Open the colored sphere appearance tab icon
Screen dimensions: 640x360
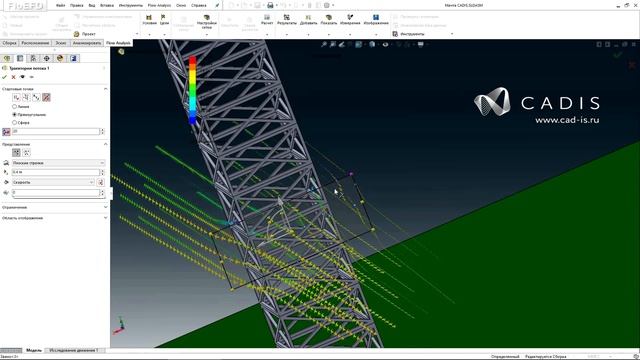coord(60,58)
